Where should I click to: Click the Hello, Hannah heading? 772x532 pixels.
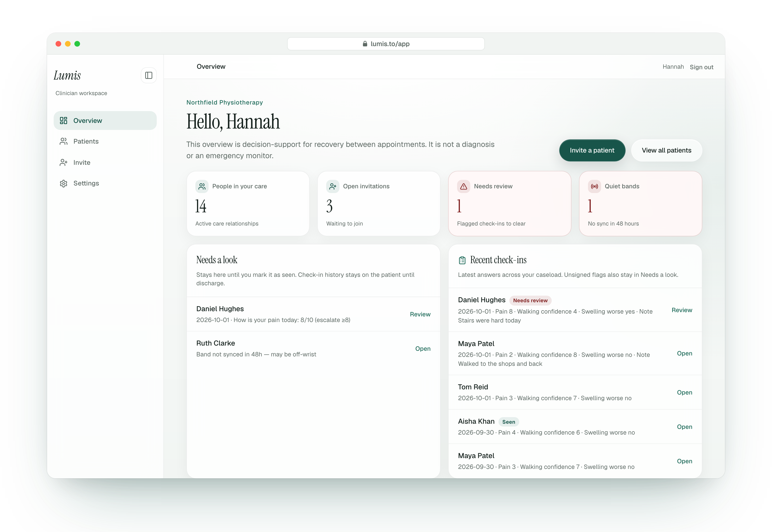pyautogui.click(x=233, y=122)
